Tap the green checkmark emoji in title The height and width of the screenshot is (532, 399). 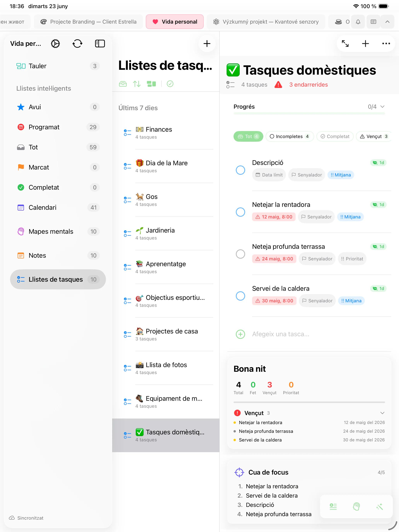click(233, 70)
